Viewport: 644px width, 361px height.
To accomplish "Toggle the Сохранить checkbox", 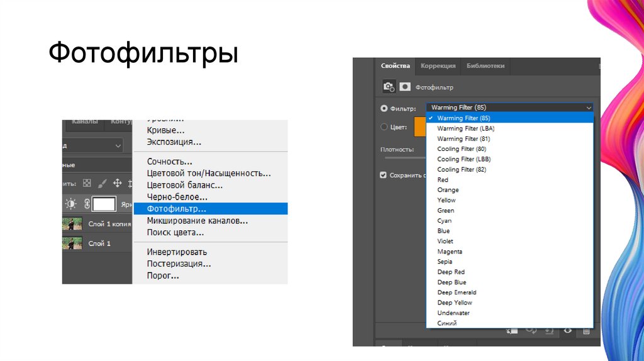I will [x=383, y=175].
